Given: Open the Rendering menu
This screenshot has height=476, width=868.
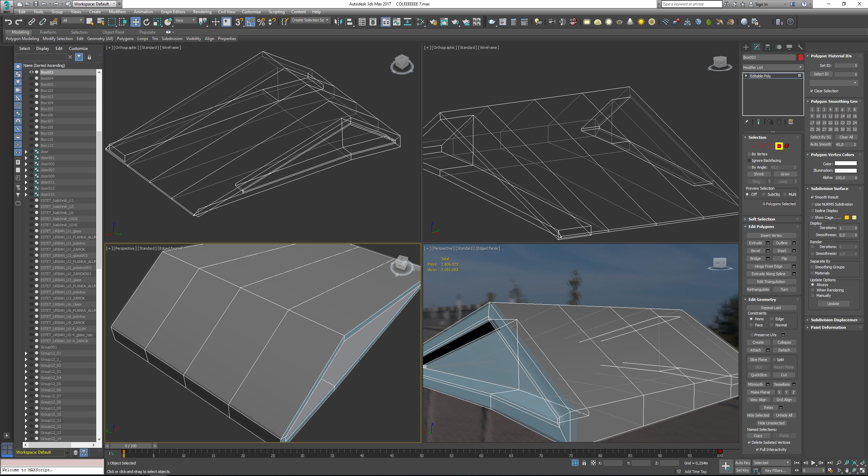Looking at the screenshot, I should click(202, 12).
